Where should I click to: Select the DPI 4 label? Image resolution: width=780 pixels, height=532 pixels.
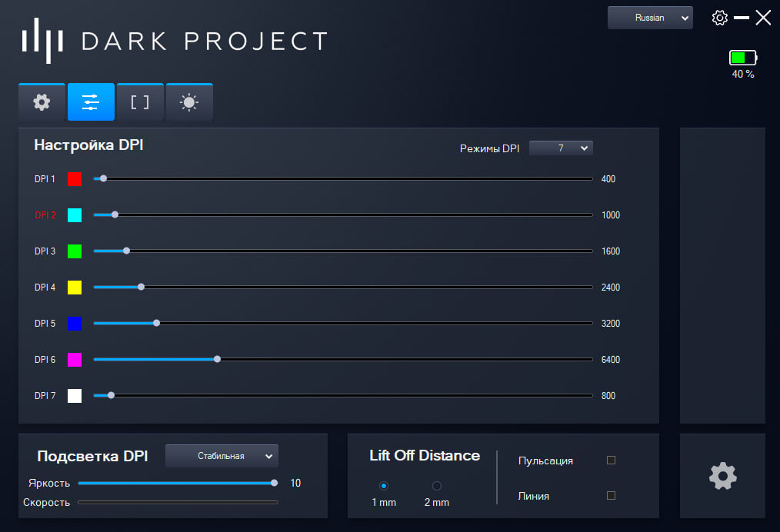tap(45, 288)
